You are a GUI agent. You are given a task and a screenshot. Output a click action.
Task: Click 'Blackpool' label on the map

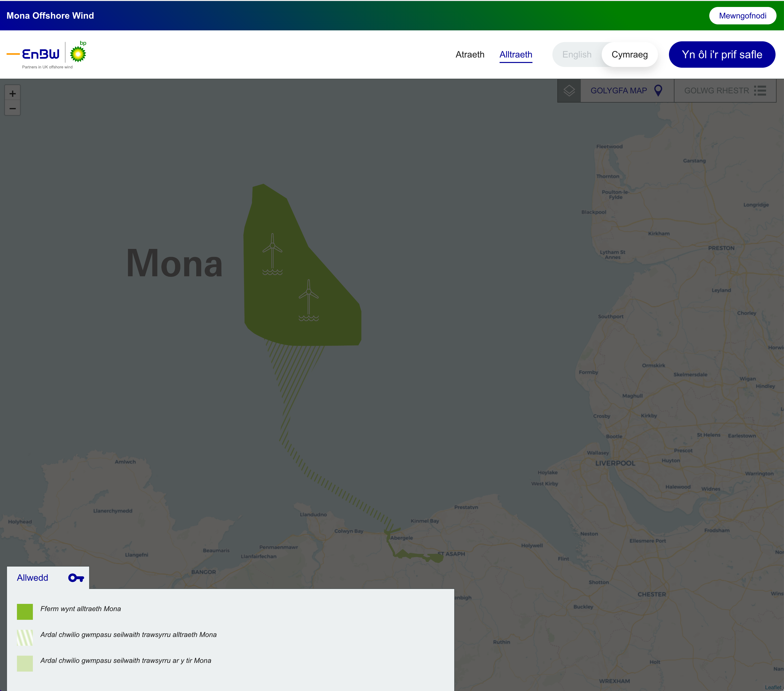pos(594,212)
